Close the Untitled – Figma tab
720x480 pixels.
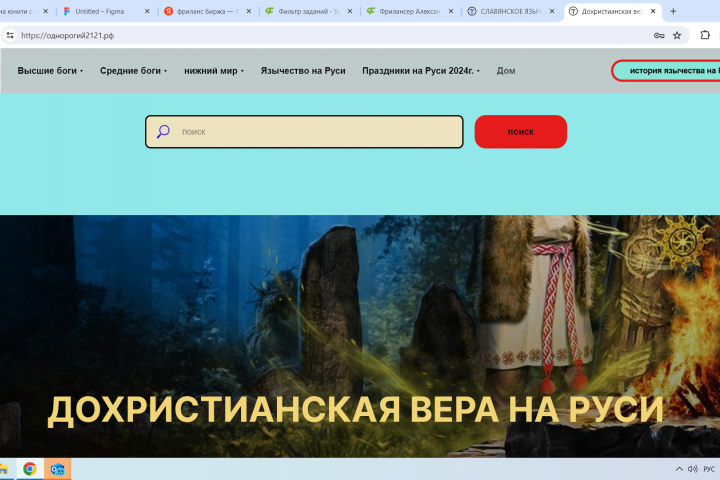point(147,11)
